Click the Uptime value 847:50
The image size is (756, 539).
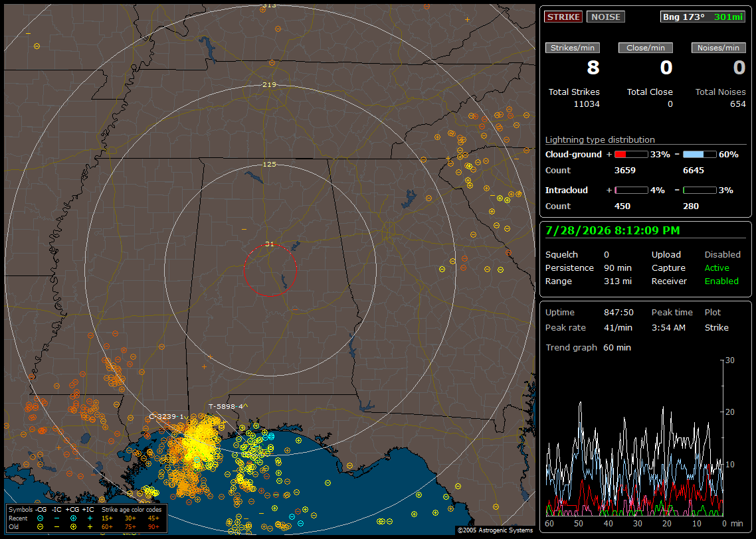pos(618,313)
